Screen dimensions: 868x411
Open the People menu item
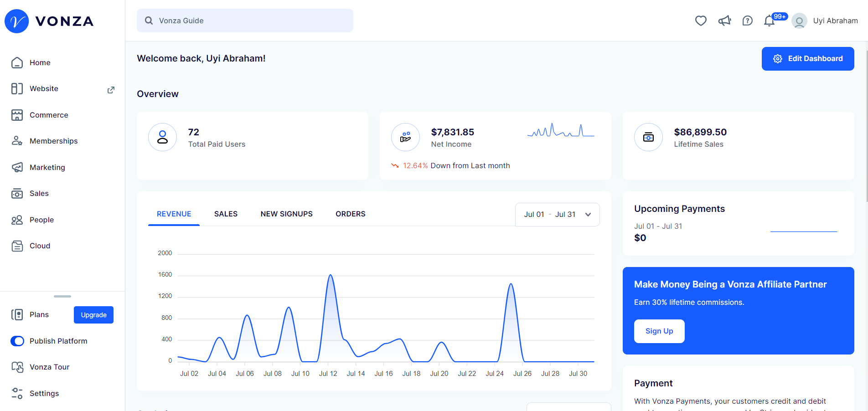pyautogui.click(x=41, y=220)
